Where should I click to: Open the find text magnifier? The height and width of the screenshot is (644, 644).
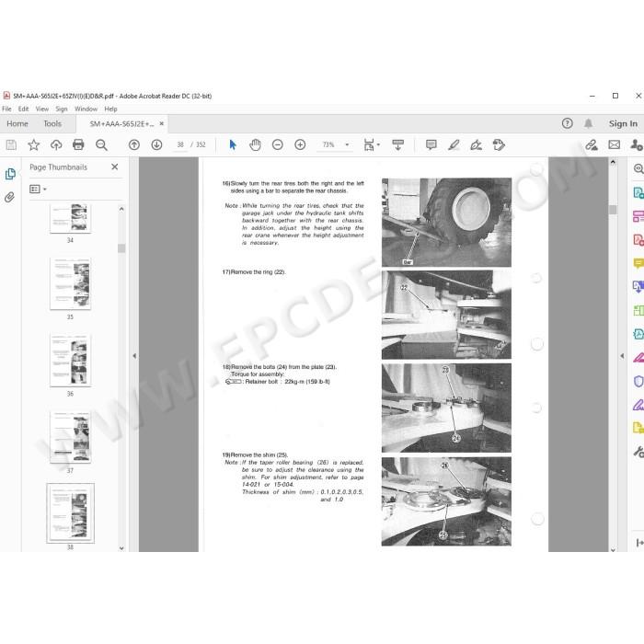pyautogui.click(x=101, y=145)
